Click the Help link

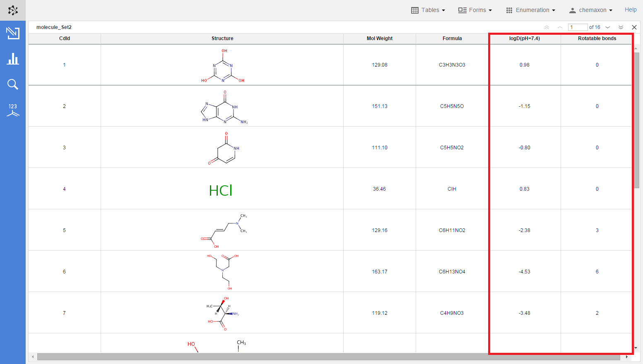pyautogui.click(x=630, y=10)
